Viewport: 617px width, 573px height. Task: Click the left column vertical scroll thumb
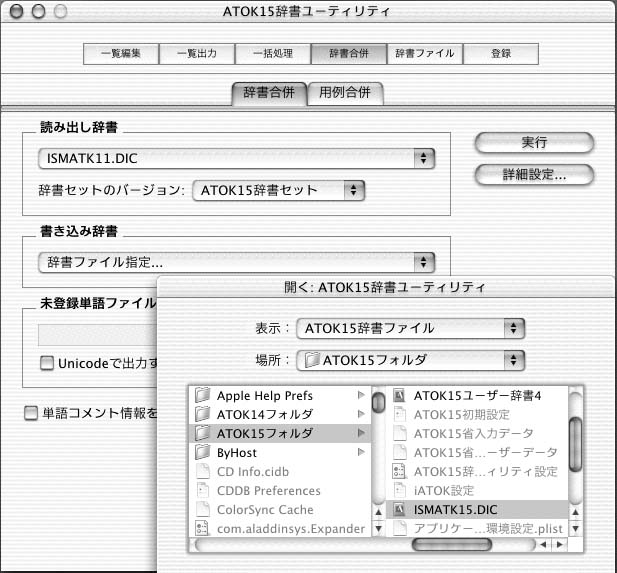[x=379, y=402]
